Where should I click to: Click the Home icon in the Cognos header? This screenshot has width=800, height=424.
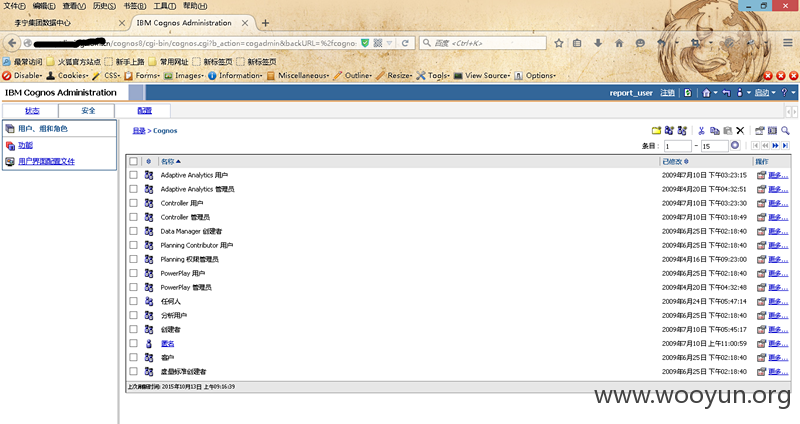(x=706, y=93)
